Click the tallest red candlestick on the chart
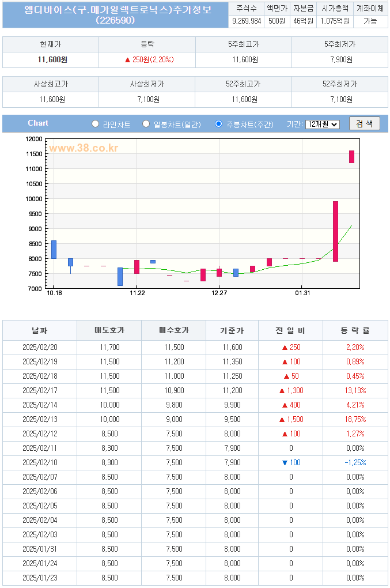 click(x=336, y=231)
